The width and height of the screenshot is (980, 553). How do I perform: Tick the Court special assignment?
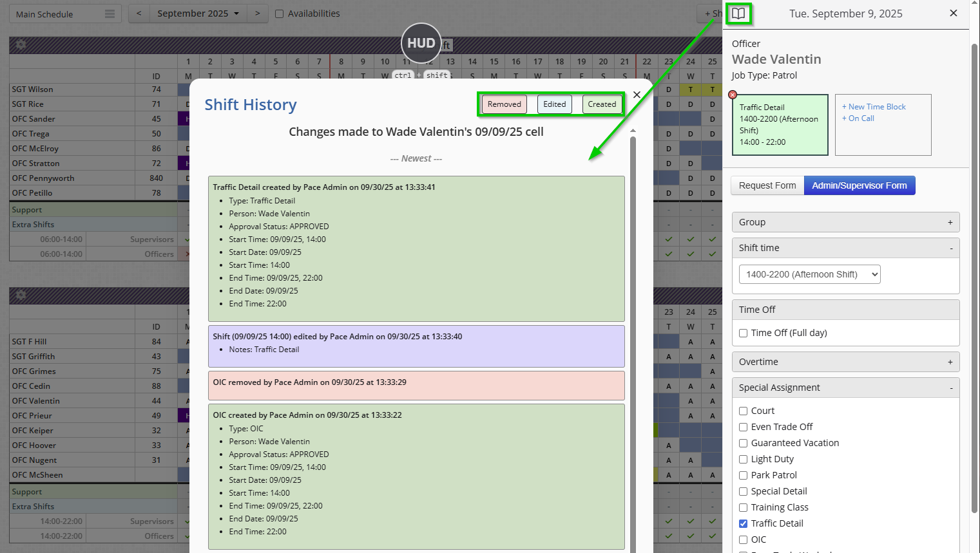coord(744,411)
